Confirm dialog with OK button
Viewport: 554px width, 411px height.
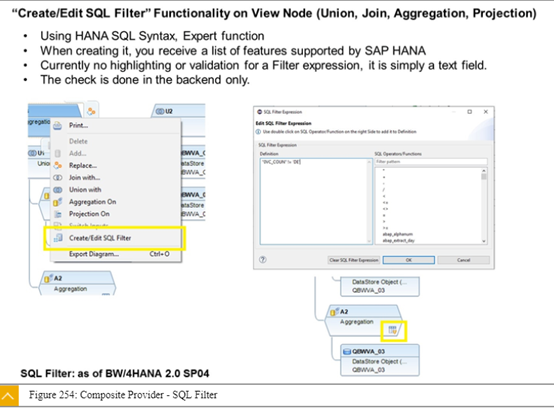(408, 260)
